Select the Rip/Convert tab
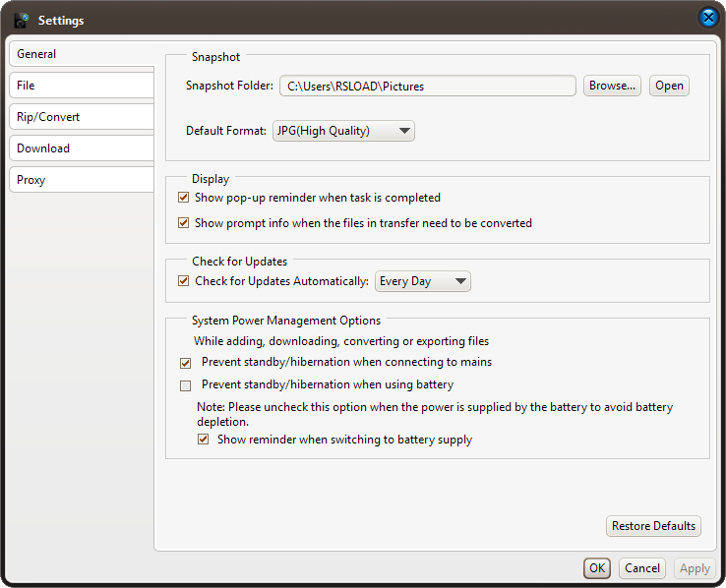 click(81, 117)
